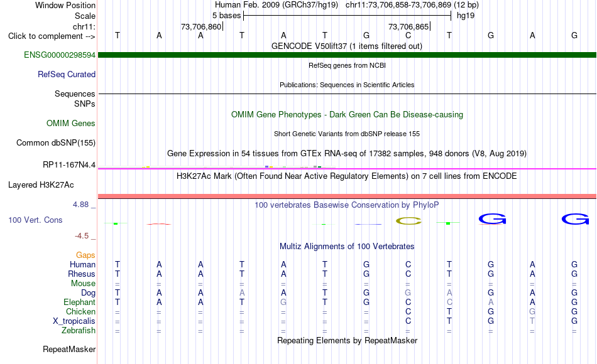The width and height of the screenshot is (597, 364).
Task: Open Common dbSNP(155) track settings
Action: pyautogui.click(x=55, y=142)
